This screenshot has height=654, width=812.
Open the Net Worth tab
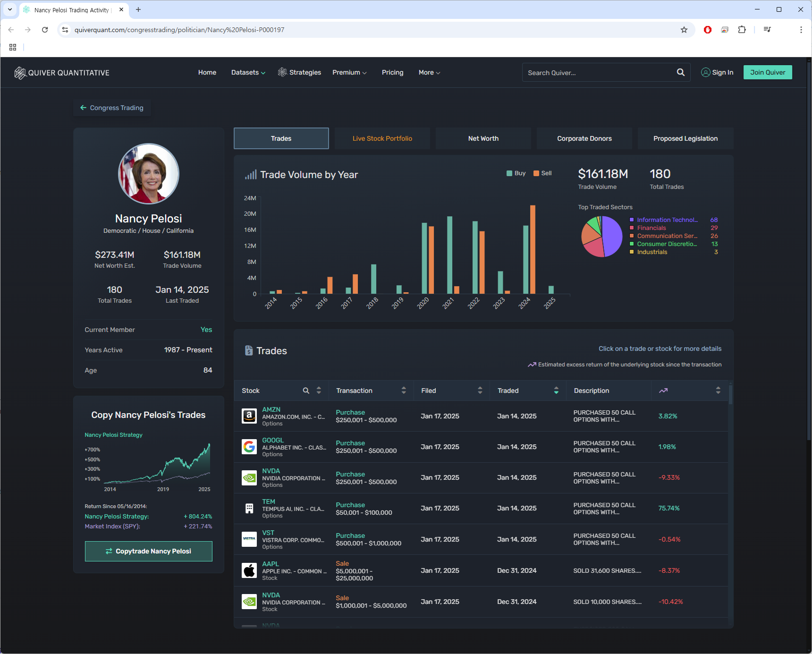click(483, 138)
